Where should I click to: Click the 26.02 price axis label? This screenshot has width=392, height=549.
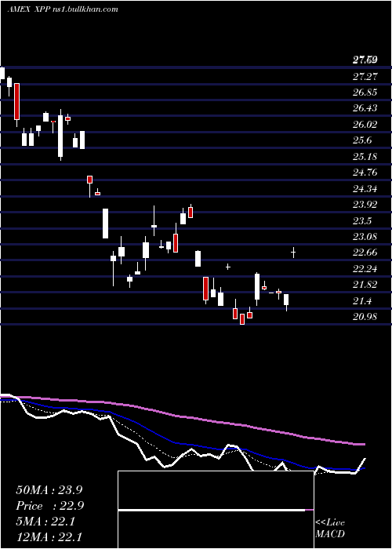point(365,125)
